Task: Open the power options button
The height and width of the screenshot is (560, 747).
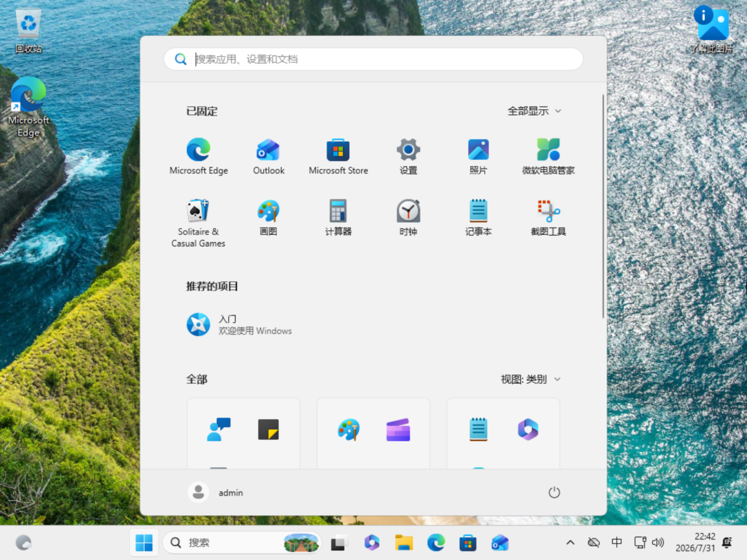Action: (x=553, y=492)
